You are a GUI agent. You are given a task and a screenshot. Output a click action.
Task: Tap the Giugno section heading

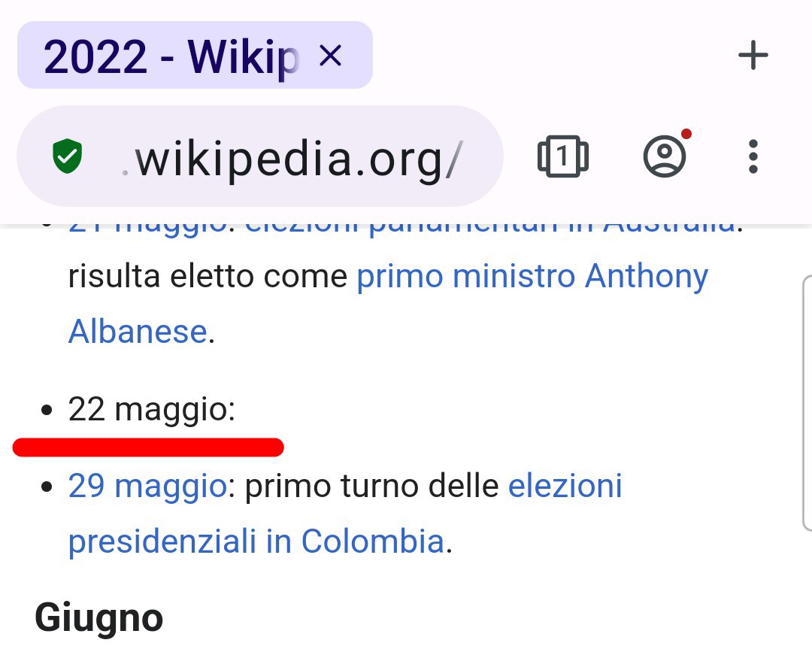tap(99, 617)
